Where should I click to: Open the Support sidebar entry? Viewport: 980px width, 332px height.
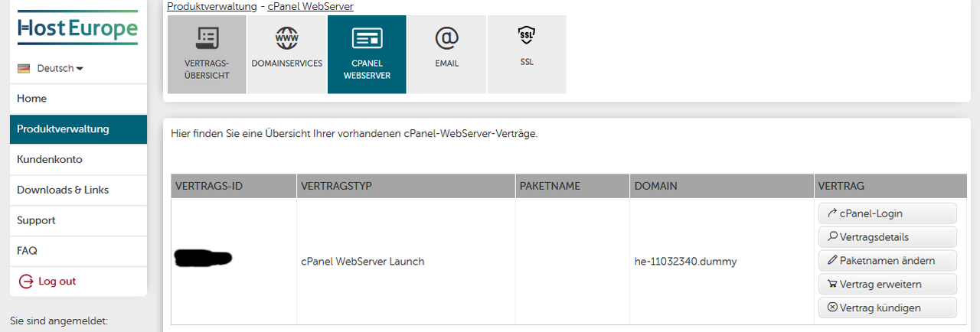tap(78, 220)
